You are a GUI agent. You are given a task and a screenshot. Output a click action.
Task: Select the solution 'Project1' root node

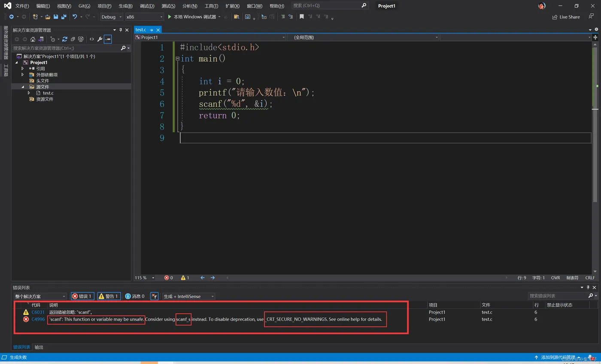pyautogui.click(x=59, y=57)
